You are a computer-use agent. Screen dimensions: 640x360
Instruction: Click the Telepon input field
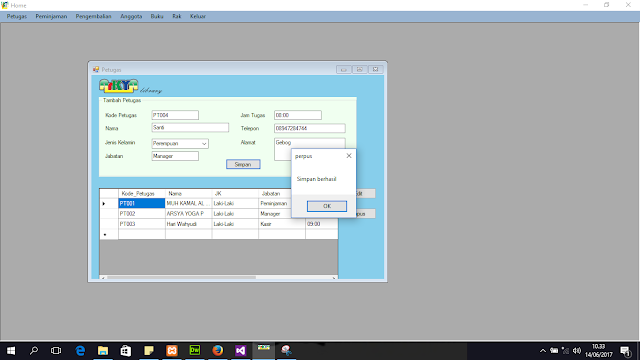pyautogui.click(x=310, y=128)
